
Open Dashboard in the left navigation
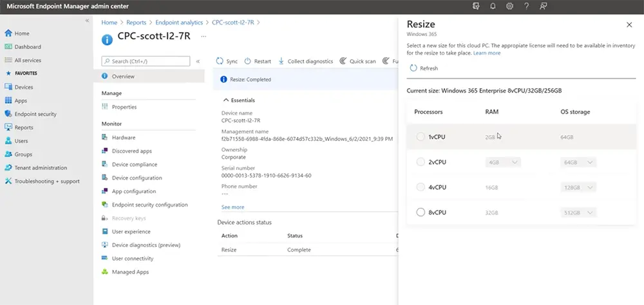[23, 47]
